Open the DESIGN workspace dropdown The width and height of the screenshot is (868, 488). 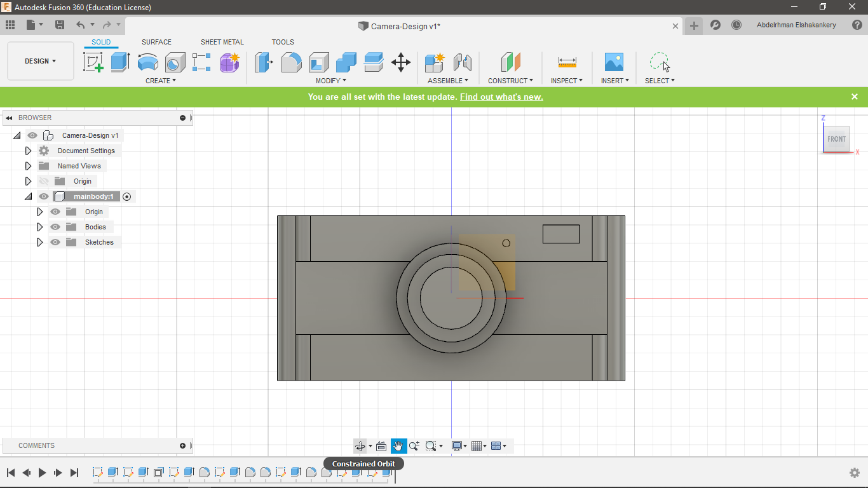coord(41,61)
